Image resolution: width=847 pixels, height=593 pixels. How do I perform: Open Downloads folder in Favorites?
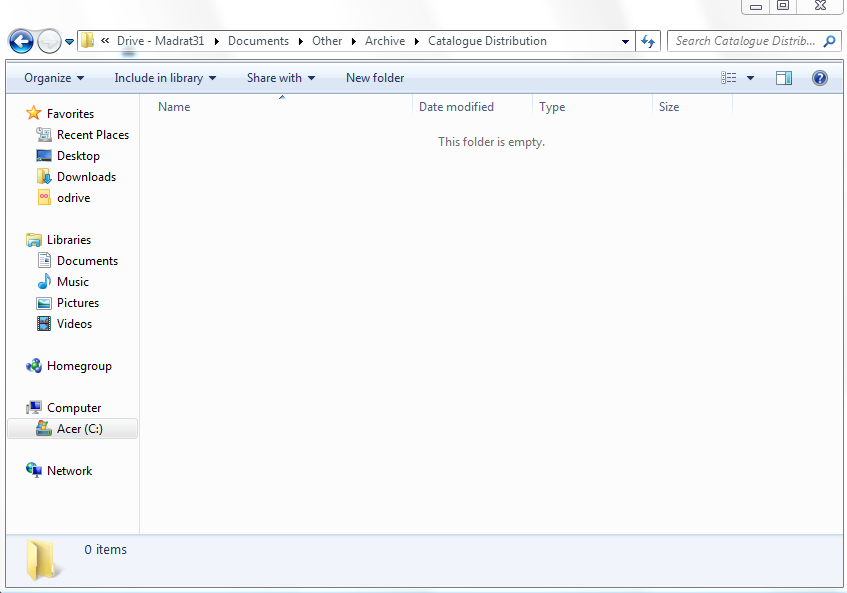[x=86, y=177]
